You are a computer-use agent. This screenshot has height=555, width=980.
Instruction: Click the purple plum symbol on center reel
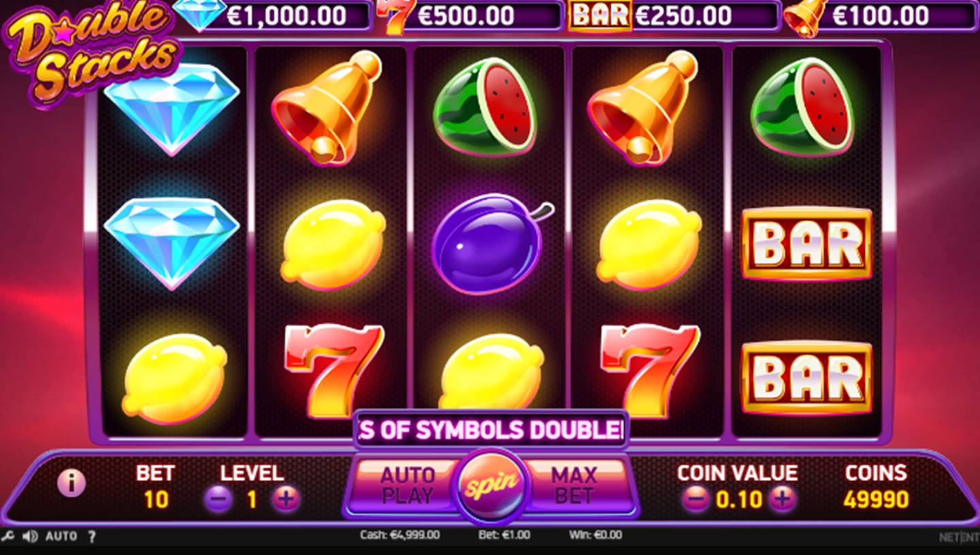coord(489,244)
